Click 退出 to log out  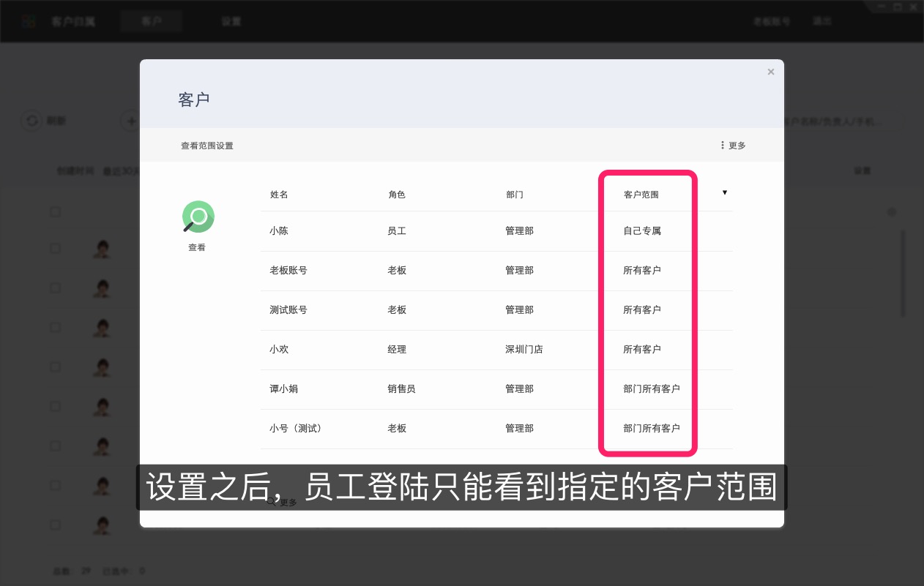pos(821,20)
